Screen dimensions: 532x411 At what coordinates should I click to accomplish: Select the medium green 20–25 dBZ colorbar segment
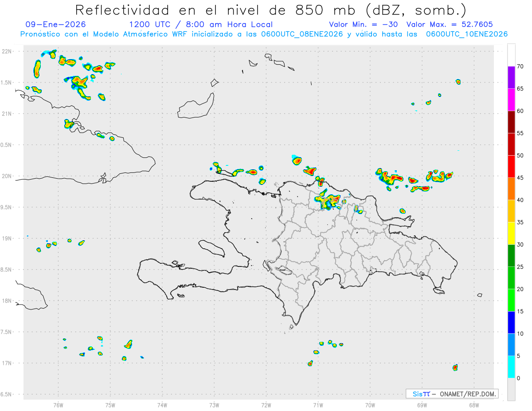(x=511, y=278)
